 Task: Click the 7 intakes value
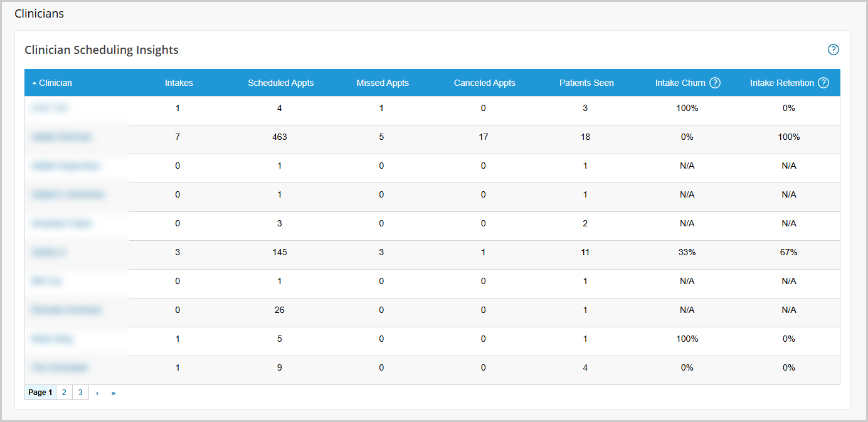pyautogui.click(x=177, y=137)
